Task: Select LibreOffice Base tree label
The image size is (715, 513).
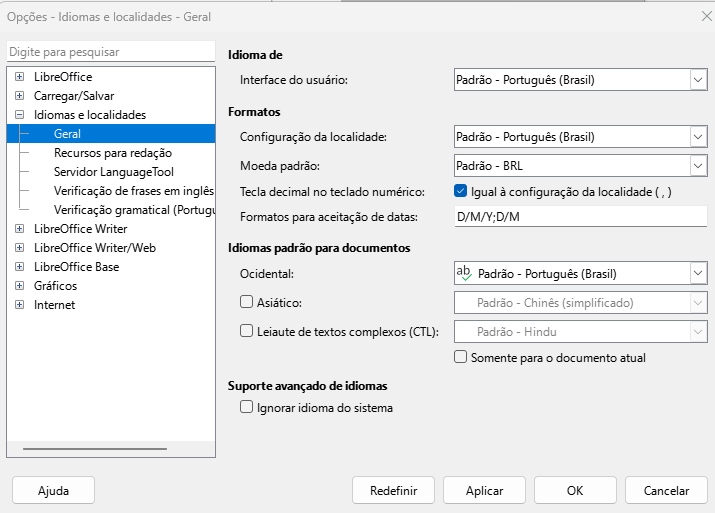Action: click(x=76, y=267)
